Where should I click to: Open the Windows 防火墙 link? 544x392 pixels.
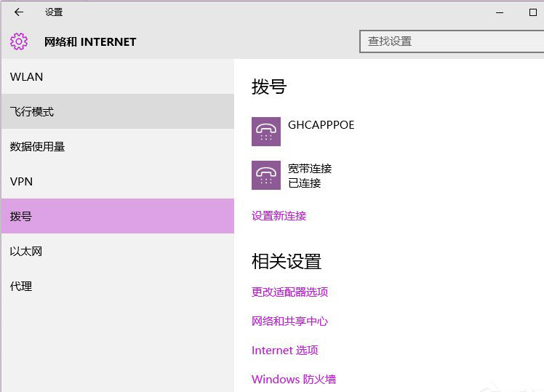pos(294,380)
